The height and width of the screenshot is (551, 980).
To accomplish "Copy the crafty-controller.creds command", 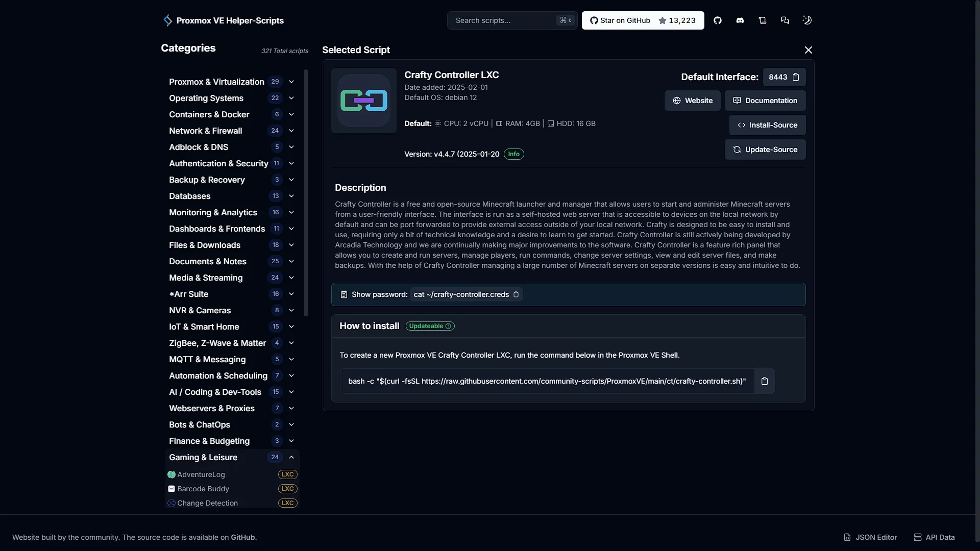I will click(516, 294).
